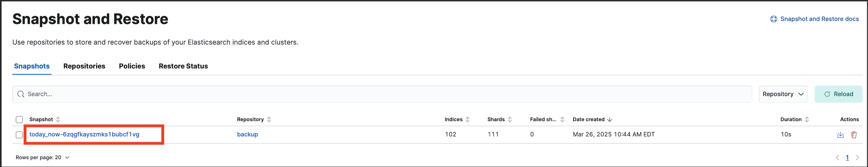Click the Failed shards sort icon
Screen dimensions: 868x167
point(562,119)
